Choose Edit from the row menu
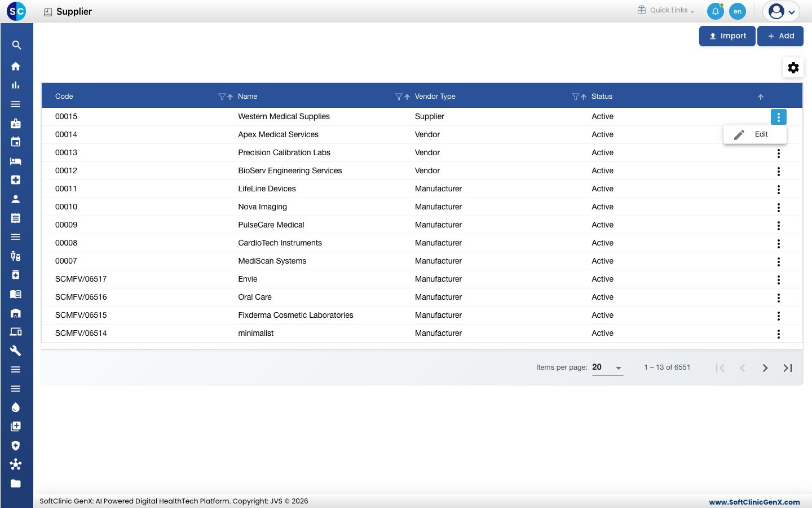Viewport: 812px width, 508px height. pos(755,134)
